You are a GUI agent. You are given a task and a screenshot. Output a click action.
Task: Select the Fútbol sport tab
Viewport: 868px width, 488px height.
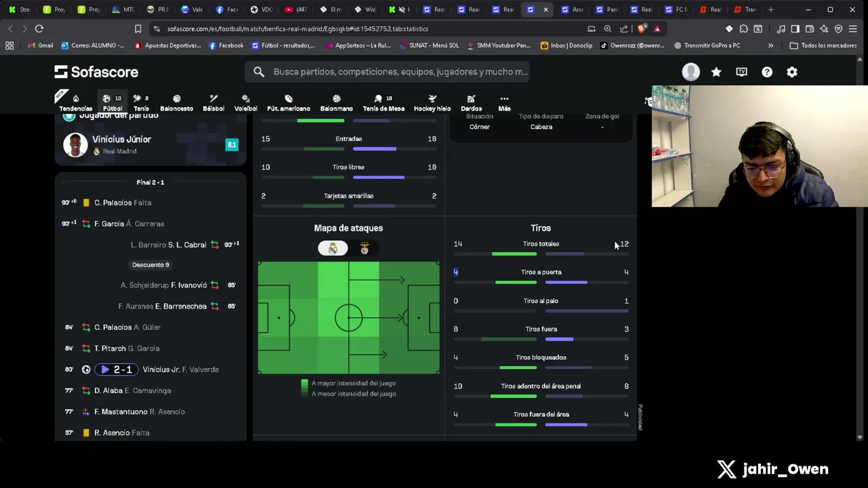[112, 103]
